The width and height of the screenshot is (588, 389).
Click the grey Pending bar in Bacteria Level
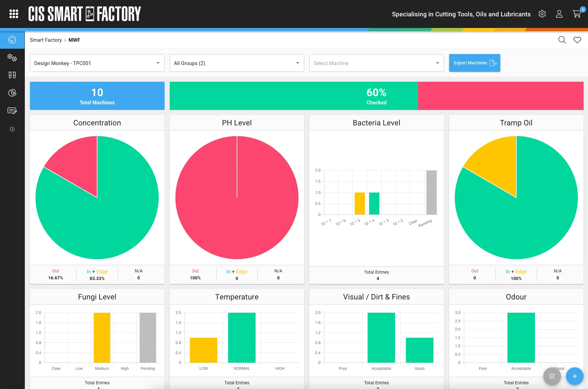click(431, 193)
